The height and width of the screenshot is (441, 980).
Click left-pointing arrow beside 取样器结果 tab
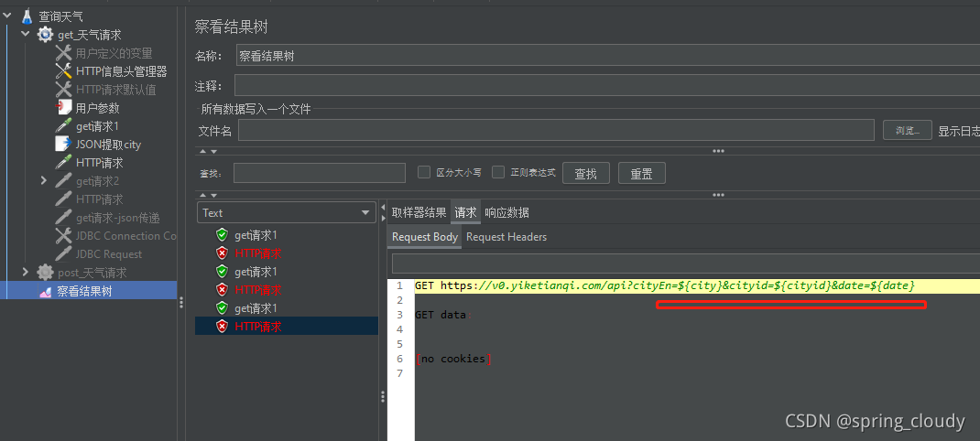(383, 208)
